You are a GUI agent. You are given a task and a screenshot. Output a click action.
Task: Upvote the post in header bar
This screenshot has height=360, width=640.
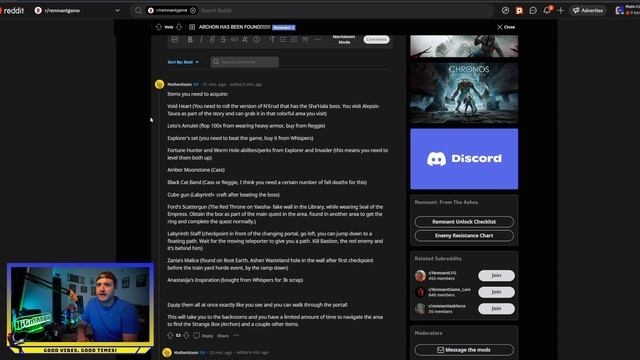pyautogui.click(x=158, y=27)
